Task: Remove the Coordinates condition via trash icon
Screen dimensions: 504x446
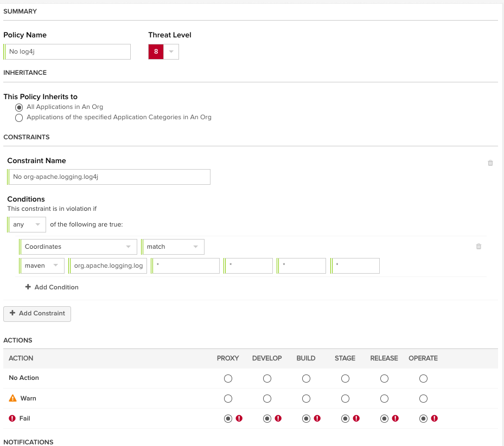Action: 479,247
